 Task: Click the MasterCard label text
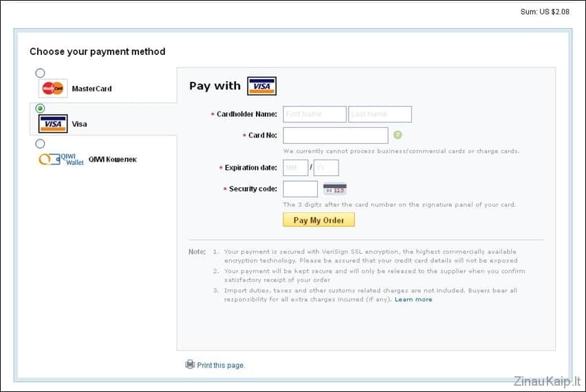tap(92, 89)
